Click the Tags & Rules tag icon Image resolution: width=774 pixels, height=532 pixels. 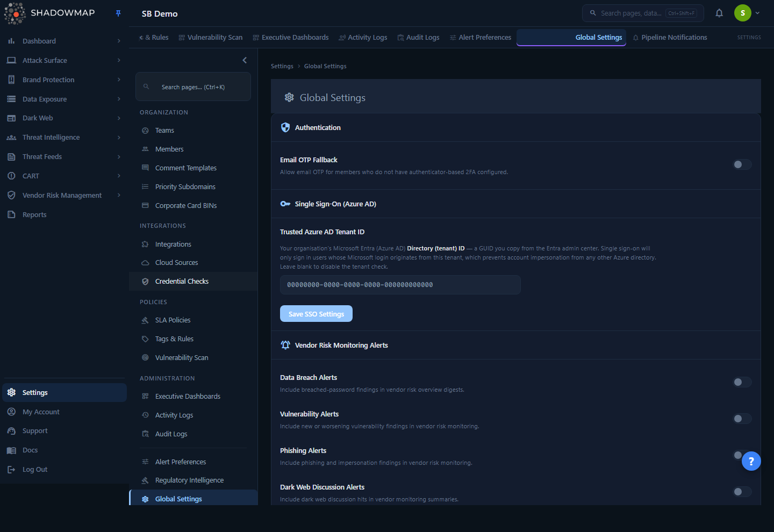145,339
